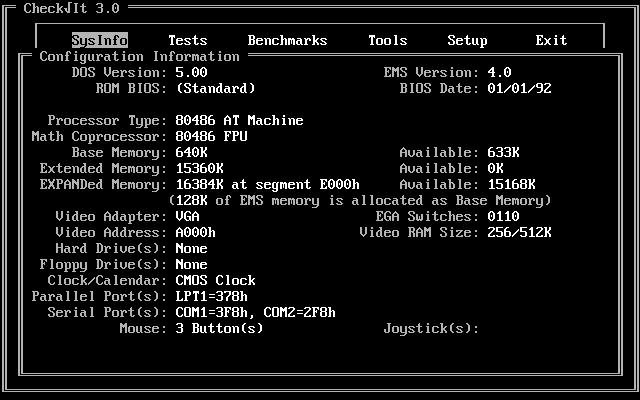The width and height of the screenshot is (640, 400).
Task: Click the available base memory 633K
Action: point(503,152)
